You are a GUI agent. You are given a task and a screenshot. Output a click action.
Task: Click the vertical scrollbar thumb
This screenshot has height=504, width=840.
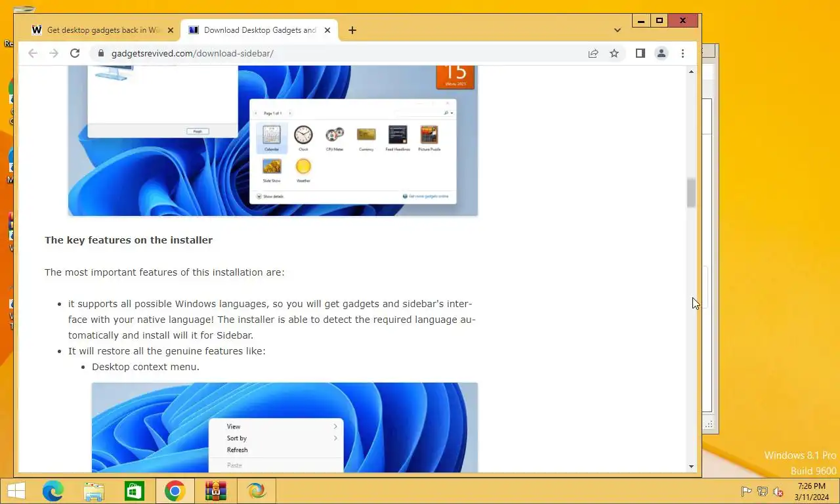pos(691,193)
